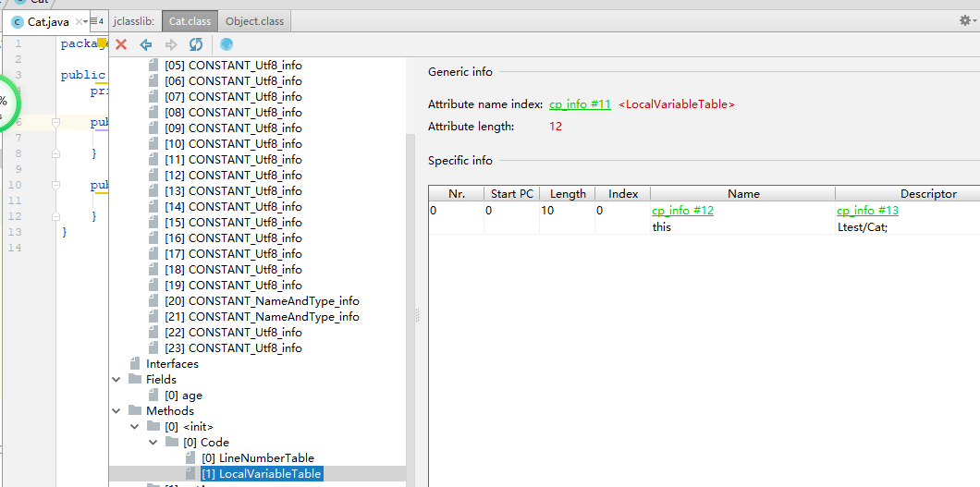This screenshot has width=980, height=487.
Task: Click line number 13 in the gutter
Action: click(16, 232)
